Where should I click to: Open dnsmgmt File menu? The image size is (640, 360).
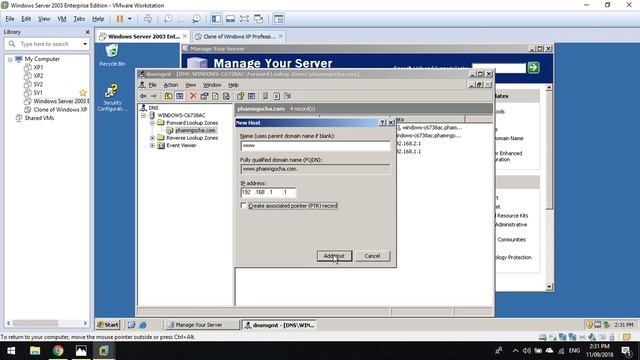coord(152,85)
